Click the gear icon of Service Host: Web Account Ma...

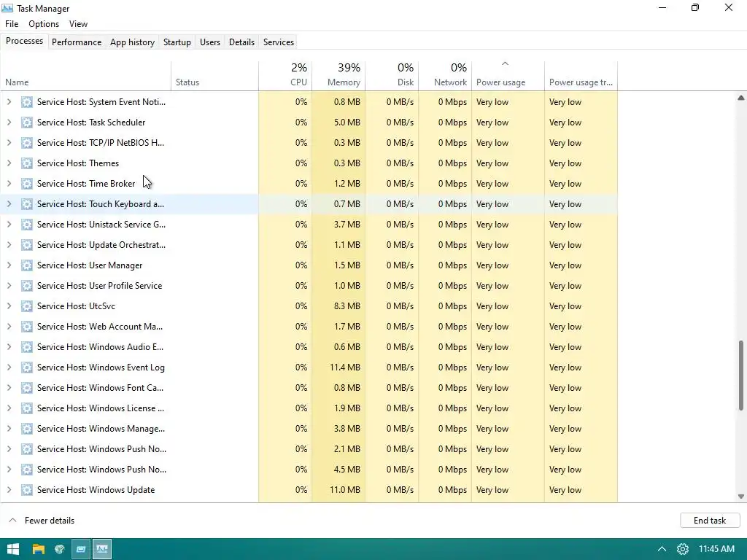[27, 327]
